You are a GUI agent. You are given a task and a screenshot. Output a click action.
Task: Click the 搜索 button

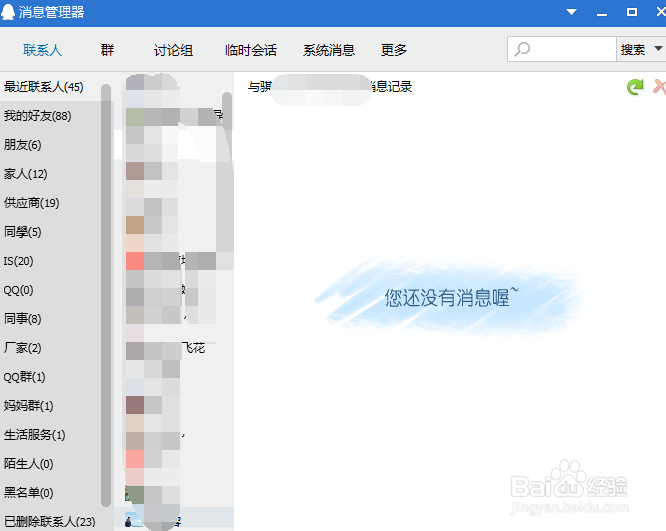click(x=633, y=50)
